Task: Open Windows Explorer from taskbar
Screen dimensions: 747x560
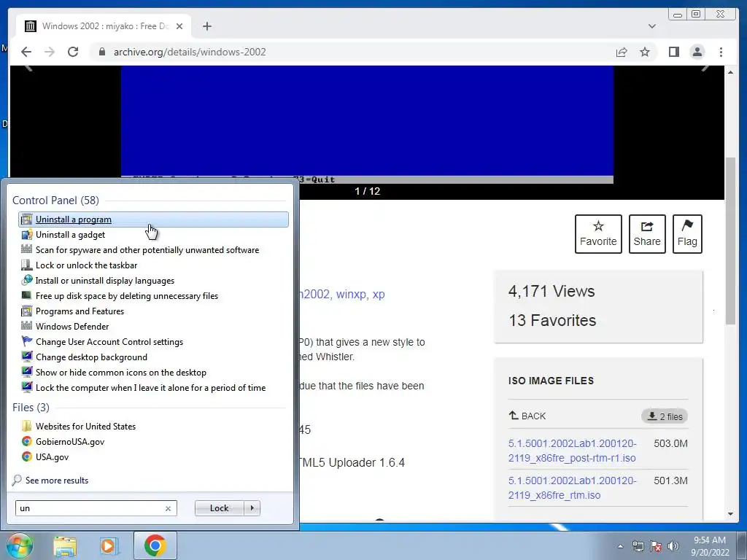Action: coord(65,545)
